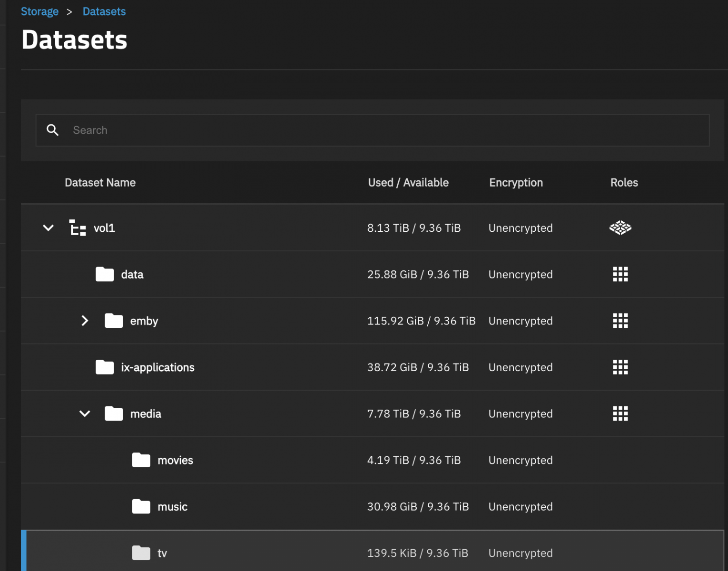
Task: Select the data dataset name
Action: point(132,275)
